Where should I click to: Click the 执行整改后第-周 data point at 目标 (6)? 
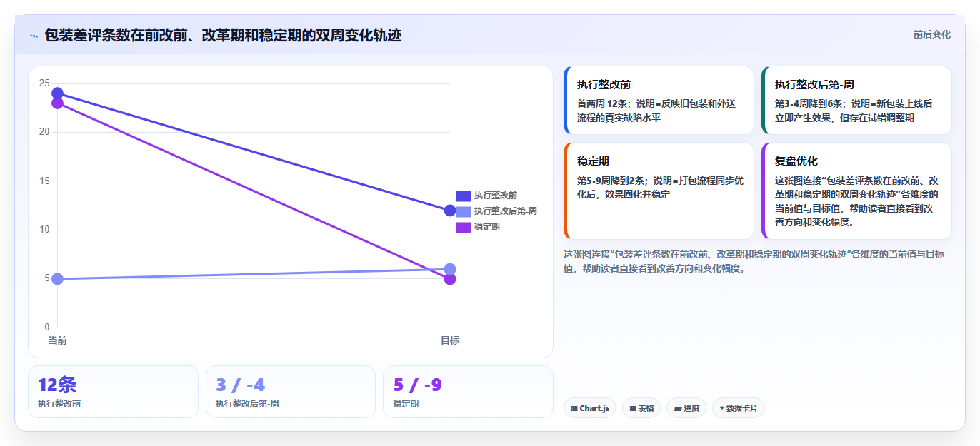click(450, 269)
